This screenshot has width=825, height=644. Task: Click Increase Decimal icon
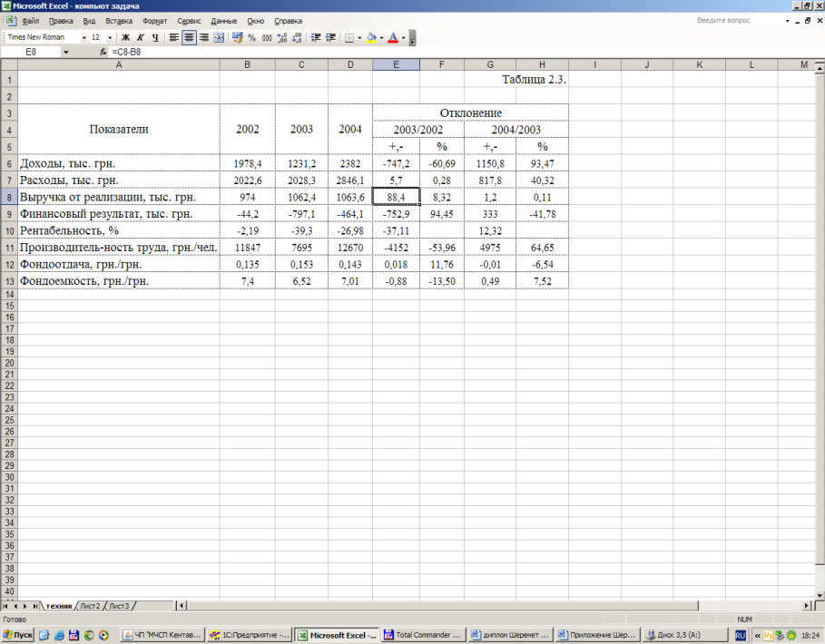(x=282, y=37)
